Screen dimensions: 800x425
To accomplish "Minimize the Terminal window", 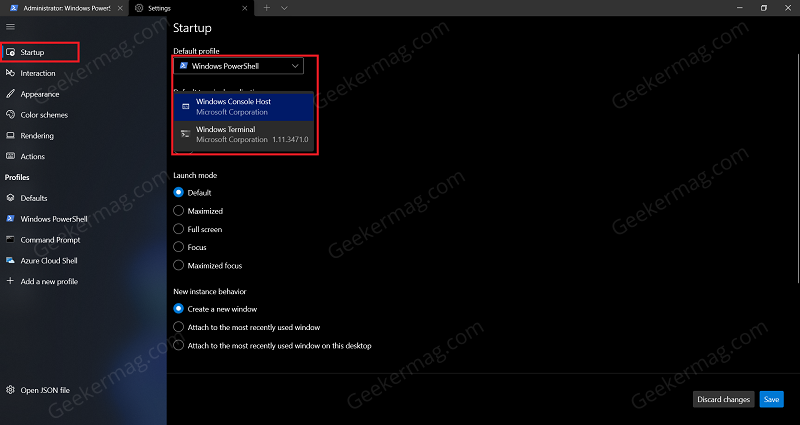I will 739,8.
